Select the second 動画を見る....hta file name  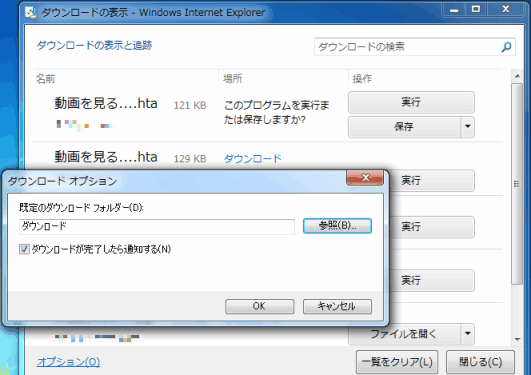click(106, 157)
